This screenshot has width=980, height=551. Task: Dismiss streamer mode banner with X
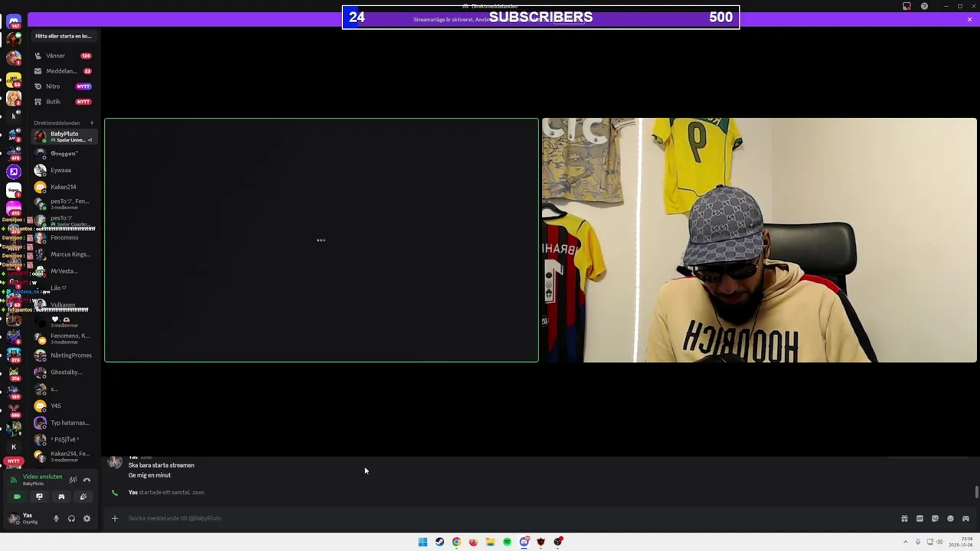coord(969,19)
